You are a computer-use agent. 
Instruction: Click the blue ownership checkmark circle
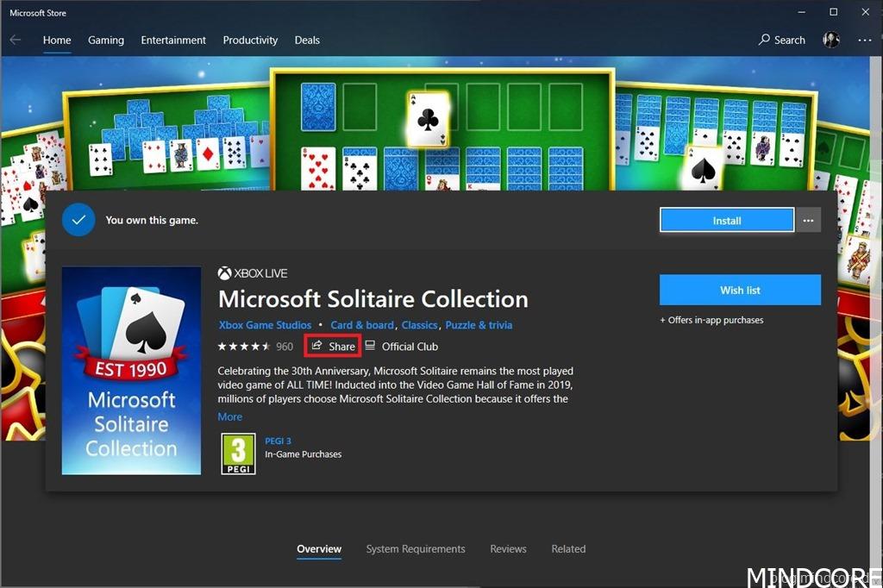(78, 220)
